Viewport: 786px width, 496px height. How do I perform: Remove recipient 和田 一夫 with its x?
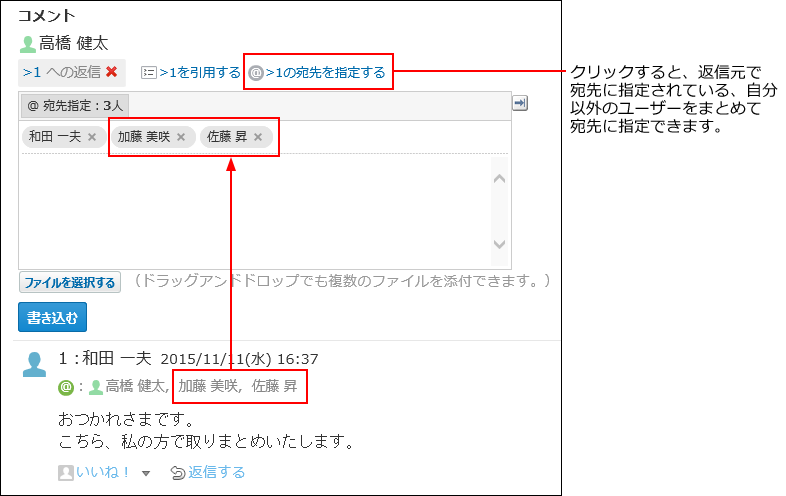click(92, 137)
